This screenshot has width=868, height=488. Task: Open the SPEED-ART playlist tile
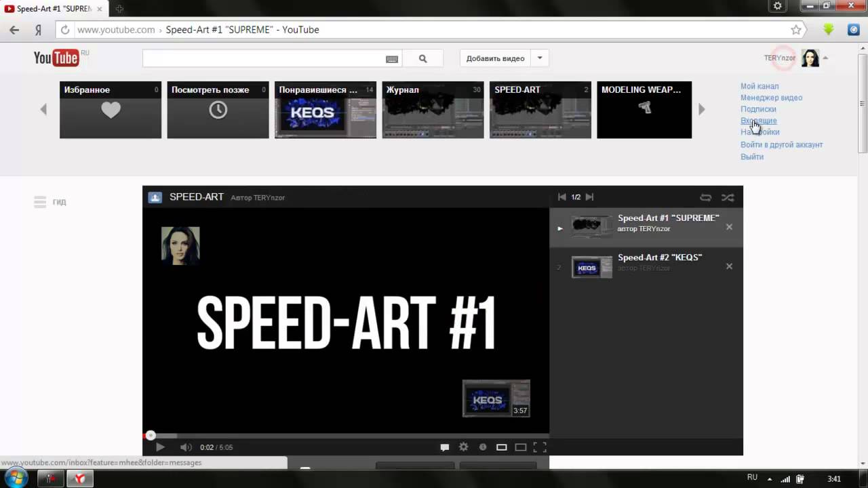pyautogui.click(x=540, y=110)
